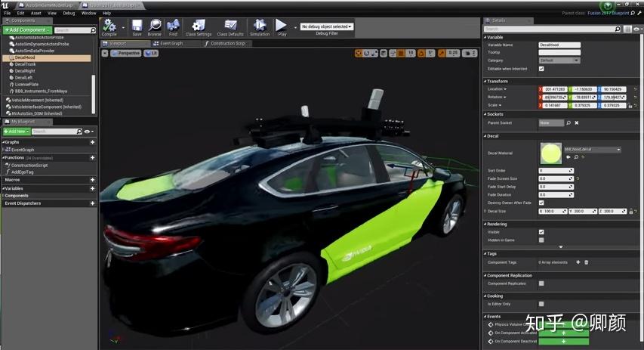Screen dimensions: 644x350
Task: Toggle scale snapping in viewport
Action: (x=442, y=53)
